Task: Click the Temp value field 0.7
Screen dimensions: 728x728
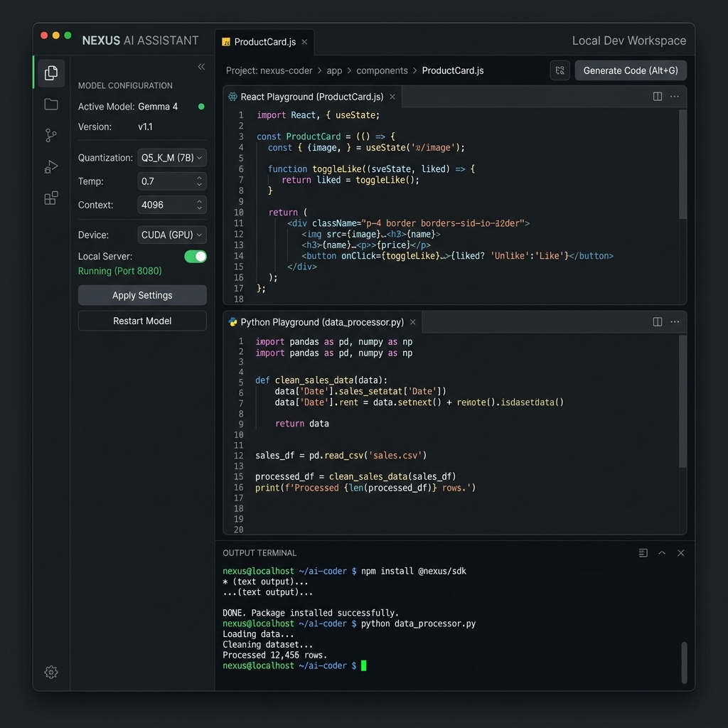Action: coord(172,181)
